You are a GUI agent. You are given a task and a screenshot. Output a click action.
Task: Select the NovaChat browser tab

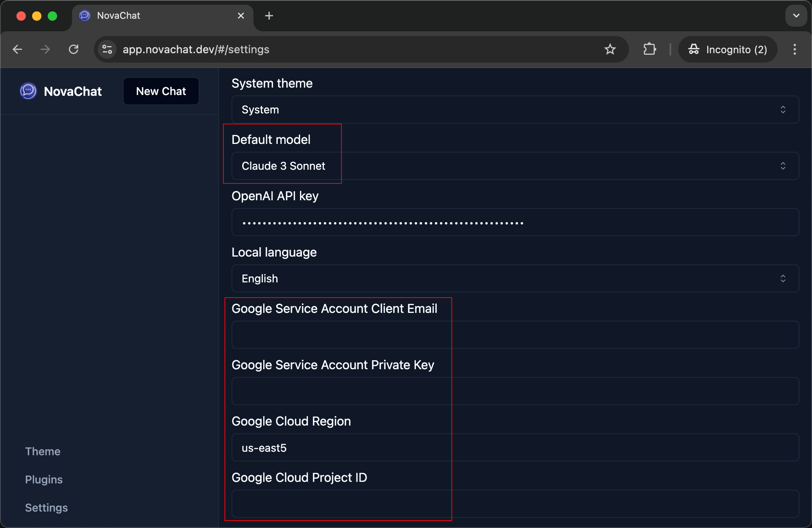[x=156, y=16]
